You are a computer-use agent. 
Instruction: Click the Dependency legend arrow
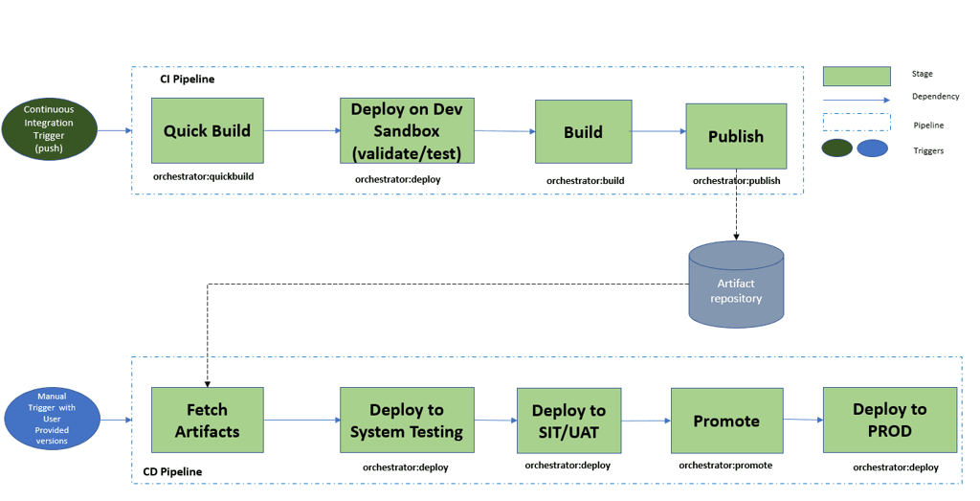pos(857,100)
